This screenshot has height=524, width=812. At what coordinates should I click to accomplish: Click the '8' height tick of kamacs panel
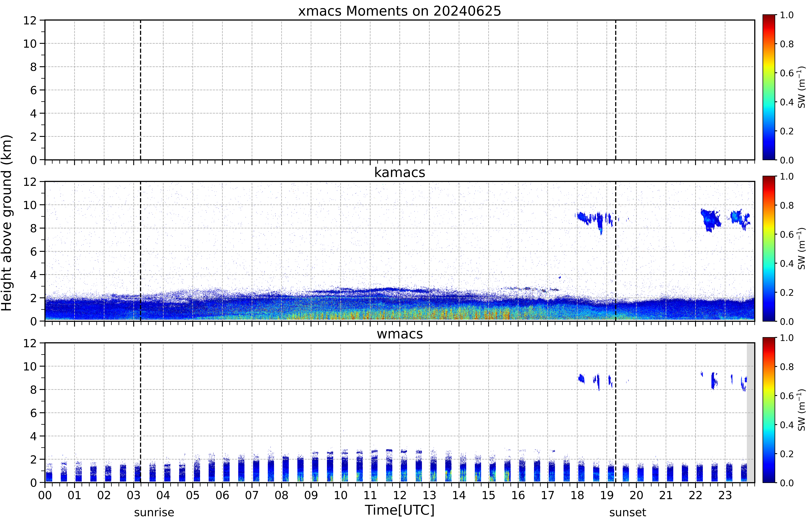pyautogui.click(x=33, y=228)
